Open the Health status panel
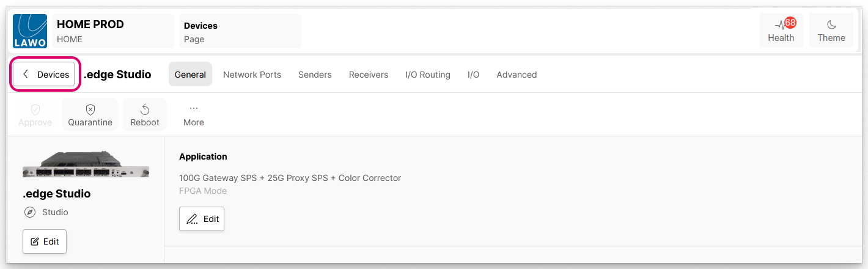Viewport: 868px width, 269px height. point(781,31)
